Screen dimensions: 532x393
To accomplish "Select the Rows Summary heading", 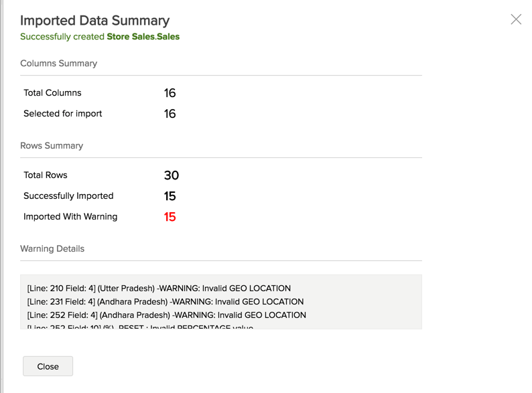I will [x=52, y=146].
